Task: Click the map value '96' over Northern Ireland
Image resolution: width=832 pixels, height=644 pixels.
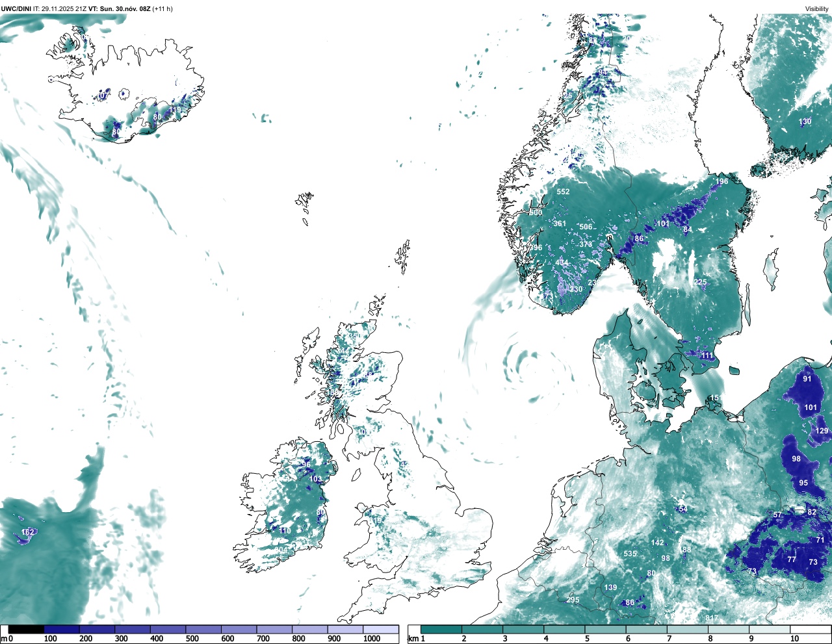Action: [306, 465]
